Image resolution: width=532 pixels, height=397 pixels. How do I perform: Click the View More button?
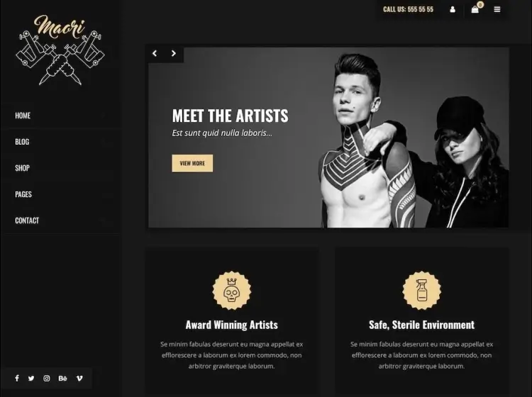tap(192, 164)
